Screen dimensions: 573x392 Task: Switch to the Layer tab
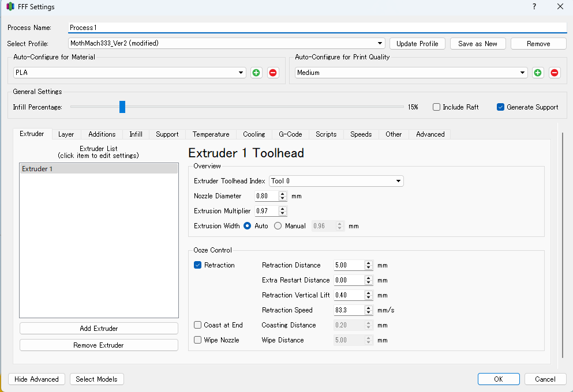(66, 134)
